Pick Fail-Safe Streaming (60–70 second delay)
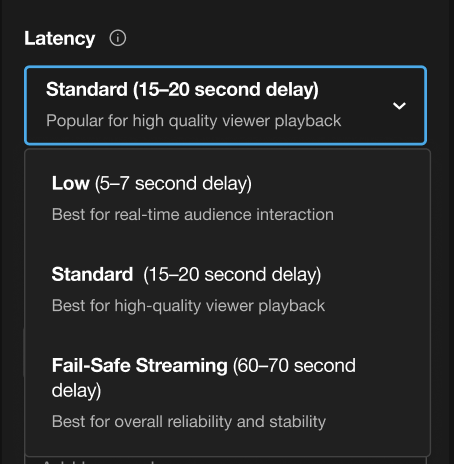This screenshot has height=464, width=454. pyautogui.click(x=227, y=393)
